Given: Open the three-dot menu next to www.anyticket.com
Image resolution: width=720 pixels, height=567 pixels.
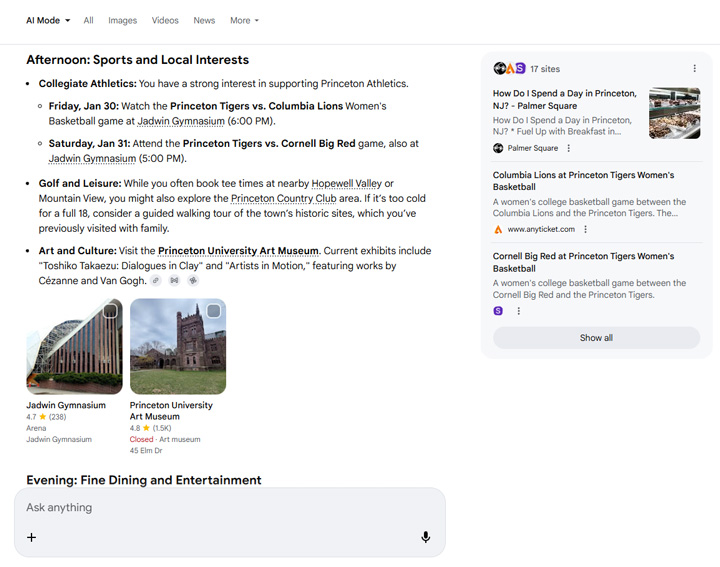Looking at the screenshot, I should [x=585, y=229].
